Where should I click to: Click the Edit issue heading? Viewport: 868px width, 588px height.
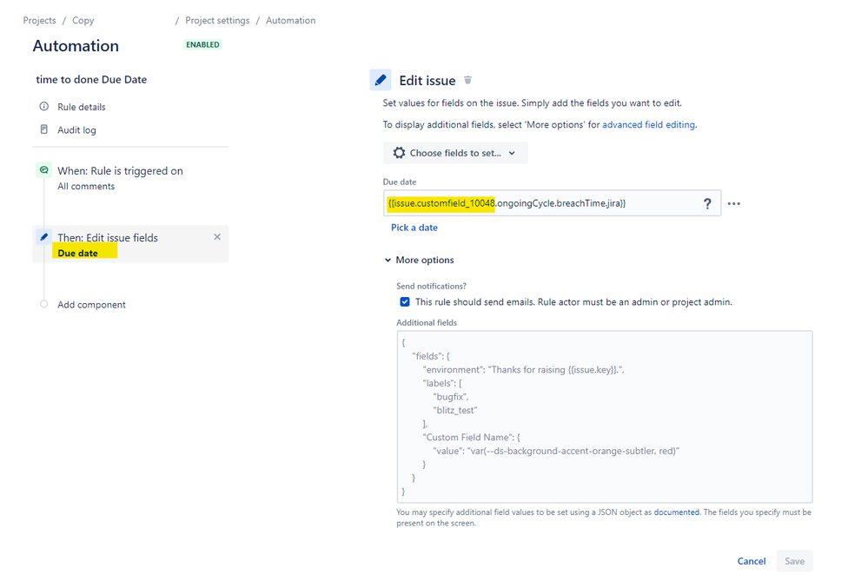click(x=427, y=81)
